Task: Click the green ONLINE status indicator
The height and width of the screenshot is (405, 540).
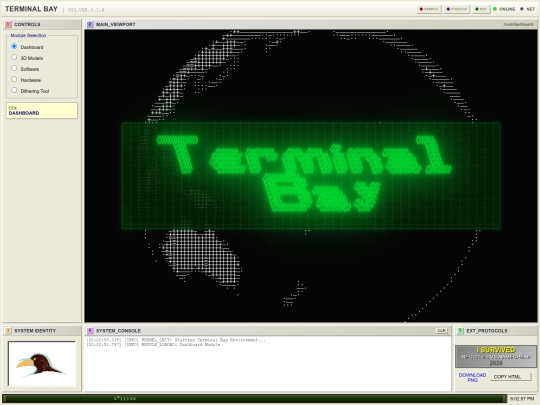Action: tap(504, 9)
